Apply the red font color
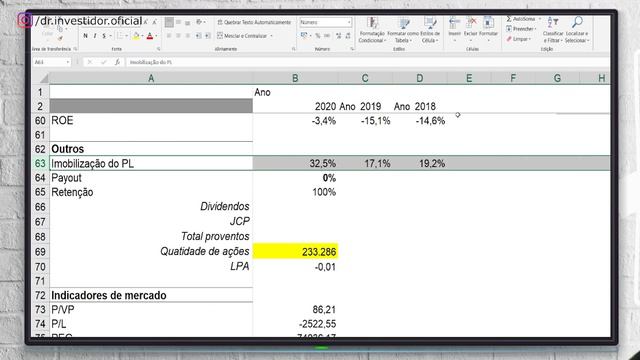 coord(150,36)
